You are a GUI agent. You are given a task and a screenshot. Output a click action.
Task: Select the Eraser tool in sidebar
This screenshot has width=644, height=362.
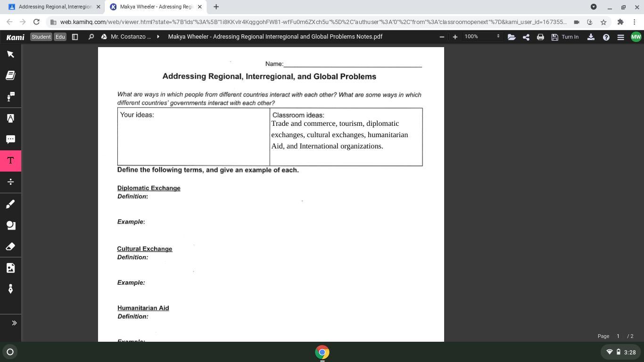point(10,247)
